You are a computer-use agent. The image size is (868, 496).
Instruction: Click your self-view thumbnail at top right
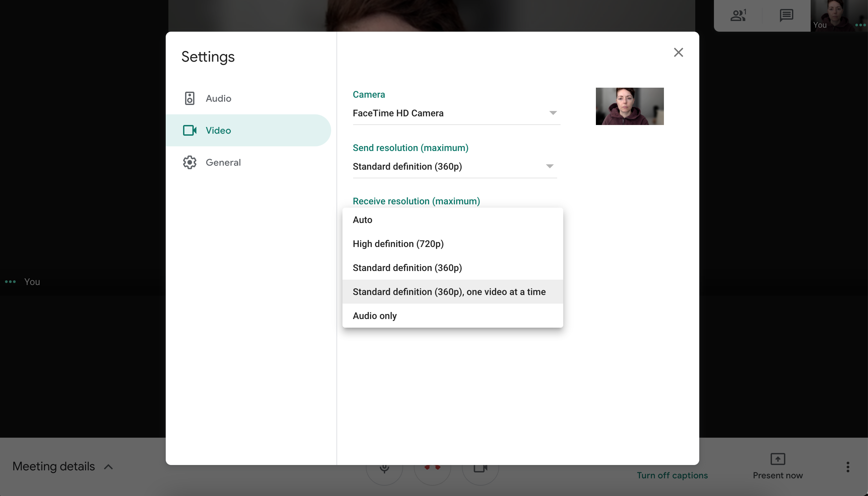(x=839, y=16)
